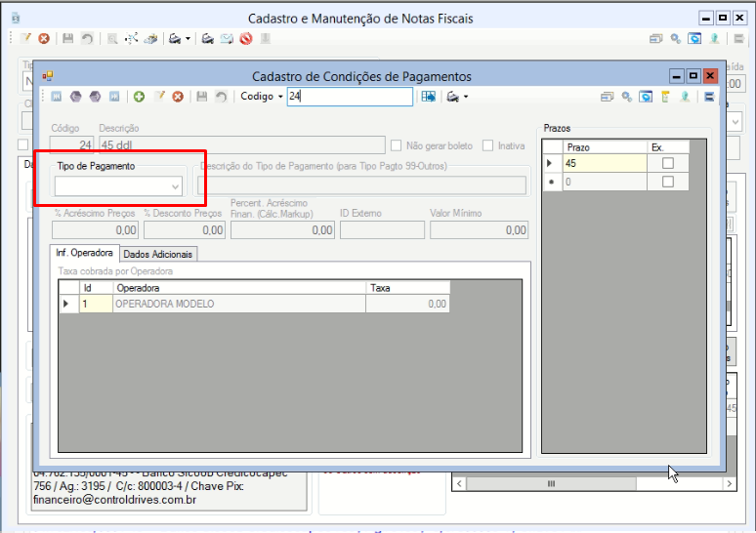Click cash register icon in Notas Fiscais toolbar
This screenshot has height=533, width=756.
(x=151, y=38)
